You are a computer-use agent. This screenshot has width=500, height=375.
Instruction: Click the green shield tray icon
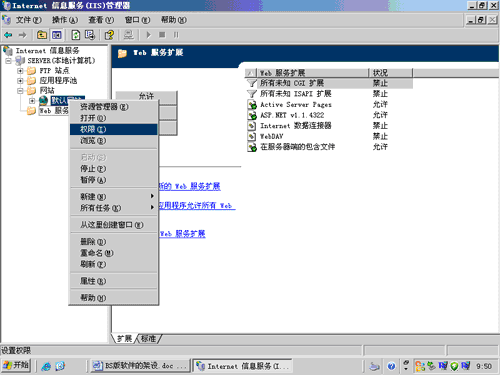[x=454, y=366]
